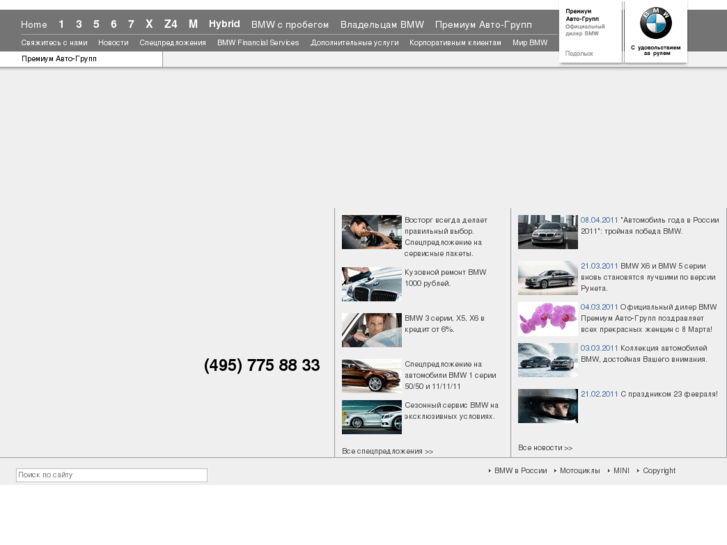Click the BMW roundel logo

656,23
